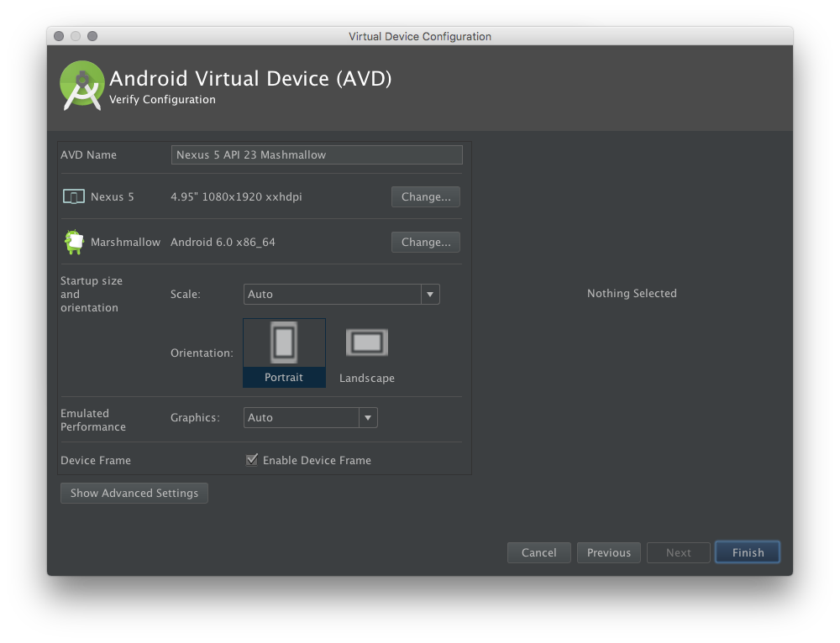Click Finish to create the AVD

click(748, 552)
